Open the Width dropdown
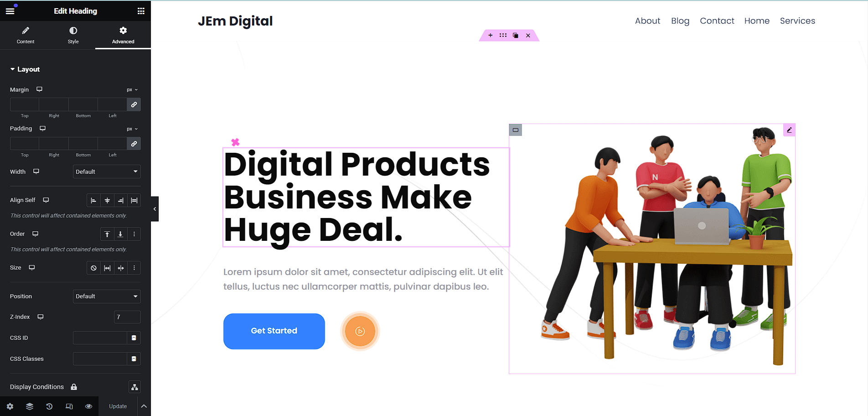Image resolution: width=868 pixels, height=416 pixels. click(x=107, y=172)
